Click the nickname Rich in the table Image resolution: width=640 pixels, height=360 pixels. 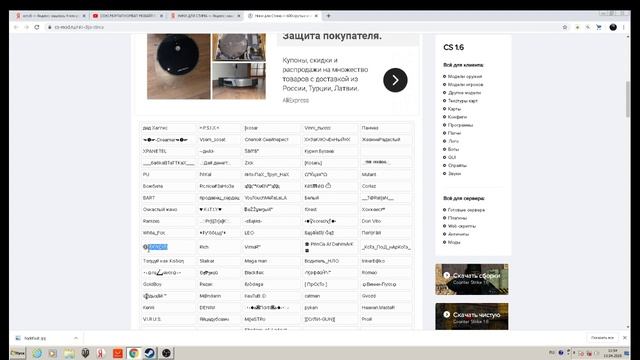click(204, 247)
